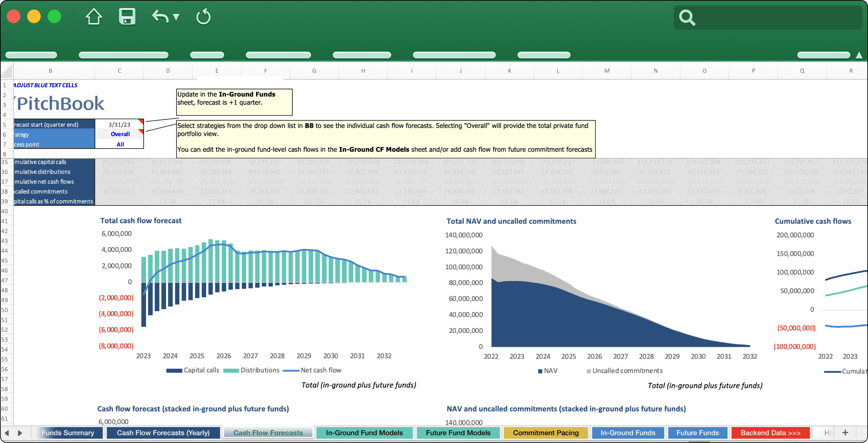
Task: Click the Home icon in the title bar
Action: (93, 17)
